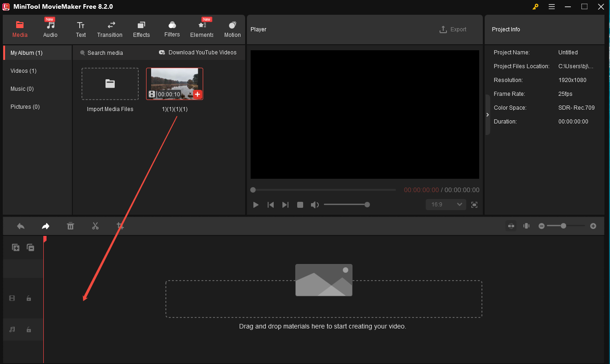Toggle the audio track lock

point(29,329)
